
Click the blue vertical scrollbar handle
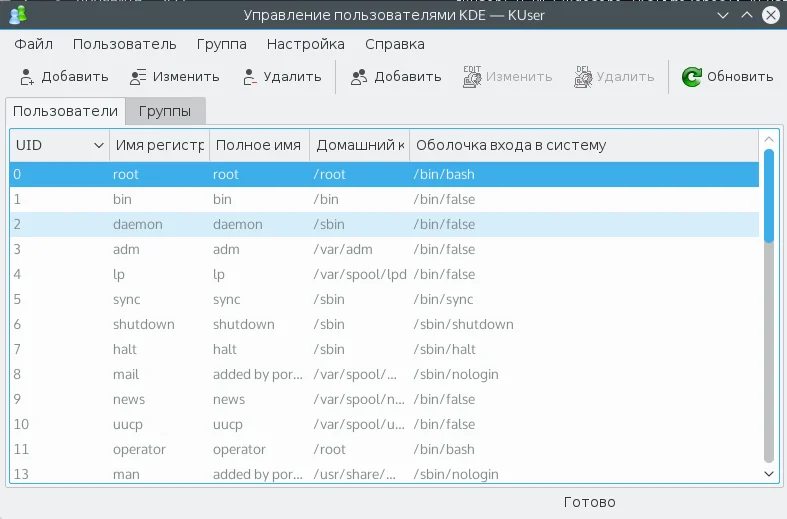[x=768, y=195]
